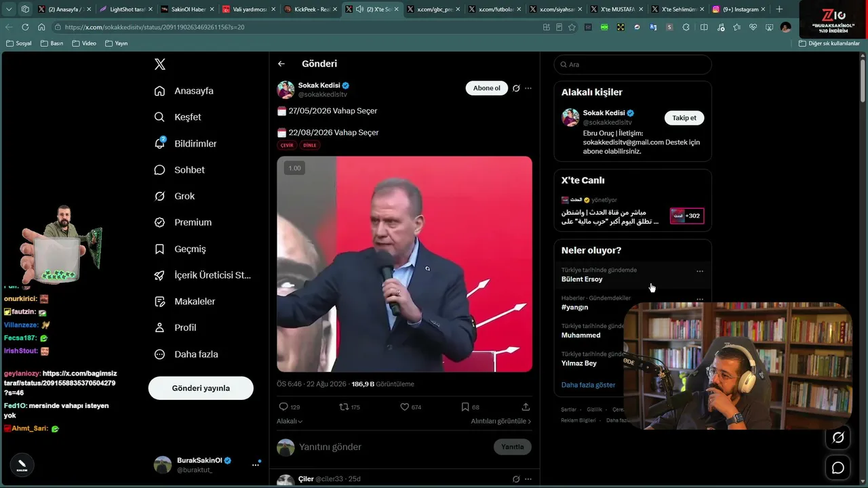Click the repost icon with 175
This screenshot has height=488, width=868.
[x=344, y=407]
